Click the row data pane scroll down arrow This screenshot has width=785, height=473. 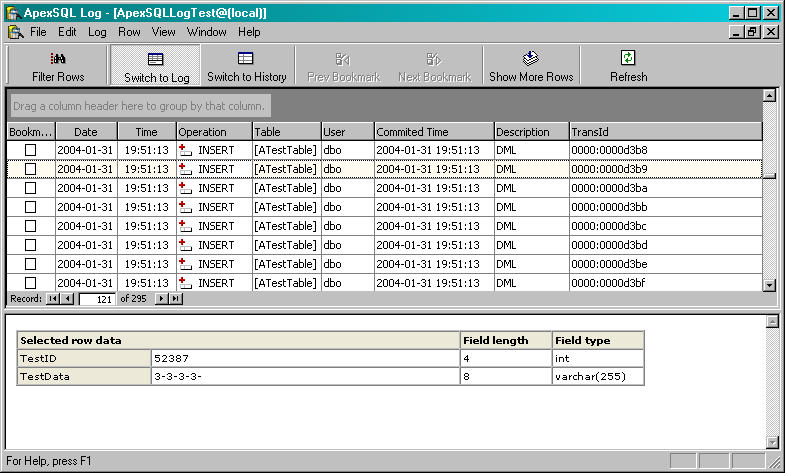click(772, 442)
